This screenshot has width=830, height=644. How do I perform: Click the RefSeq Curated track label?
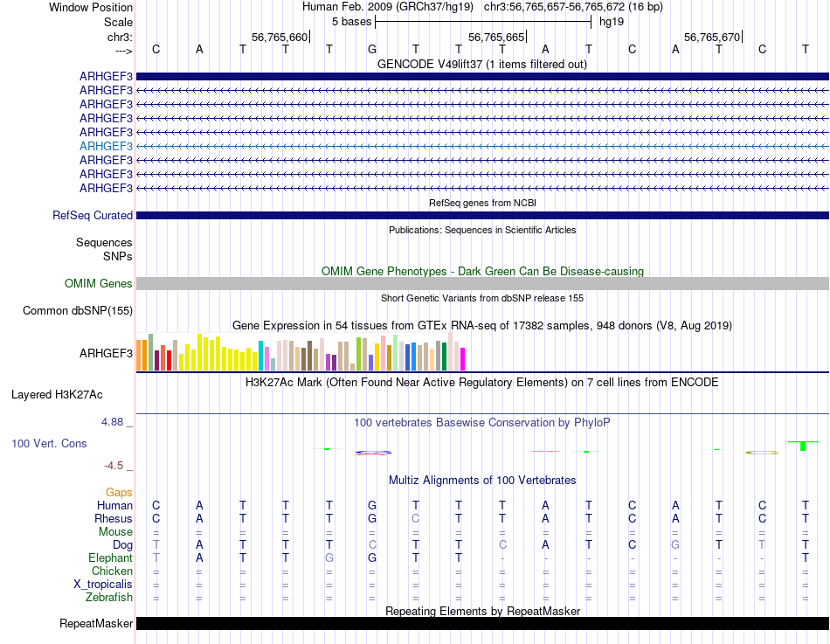coord(92,216)
